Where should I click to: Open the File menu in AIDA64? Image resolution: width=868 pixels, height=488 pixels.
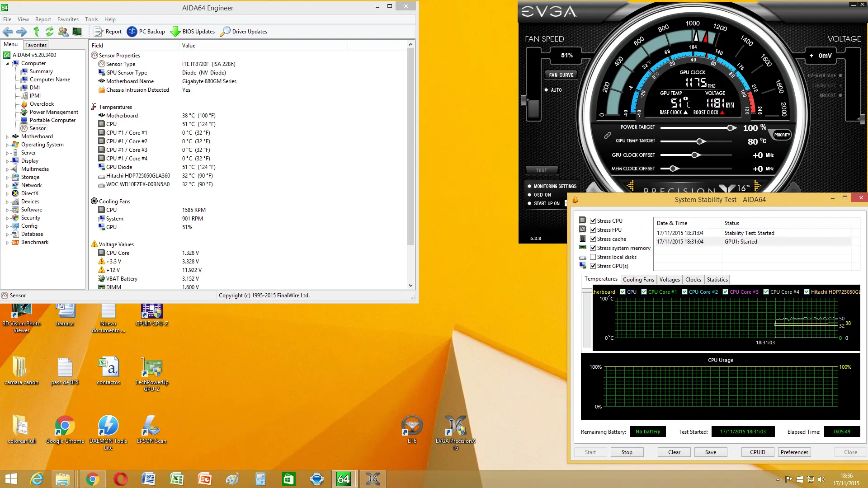(x=7, y=19)
